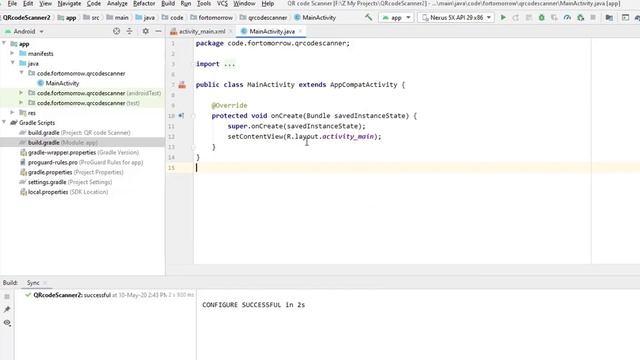
Task: Open the VCS menu
Action: click(222, 4)
